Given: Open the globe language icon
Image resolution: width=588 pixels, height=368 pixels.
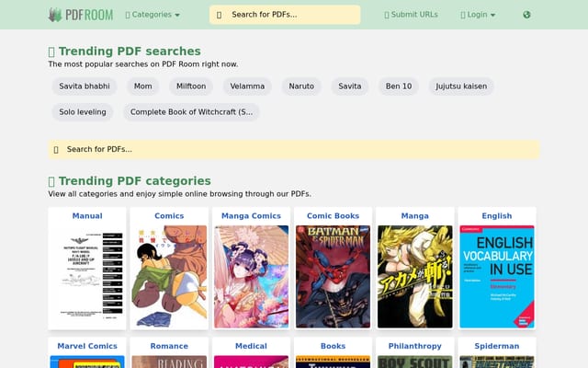Looking at the screenshot, I should (x=526, y=15).
